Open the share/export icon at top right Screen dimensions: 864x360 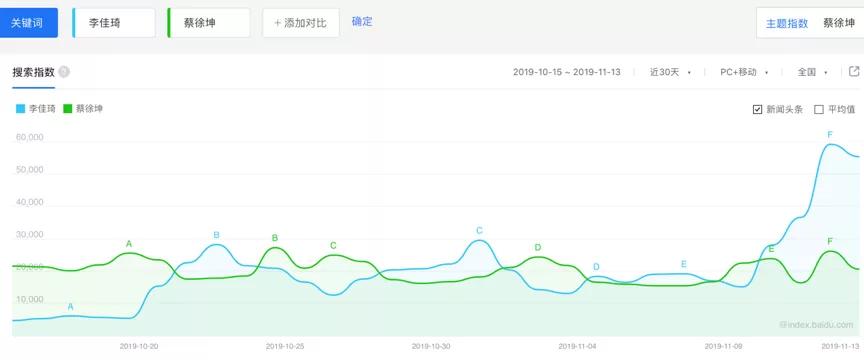tap(854, 72)
